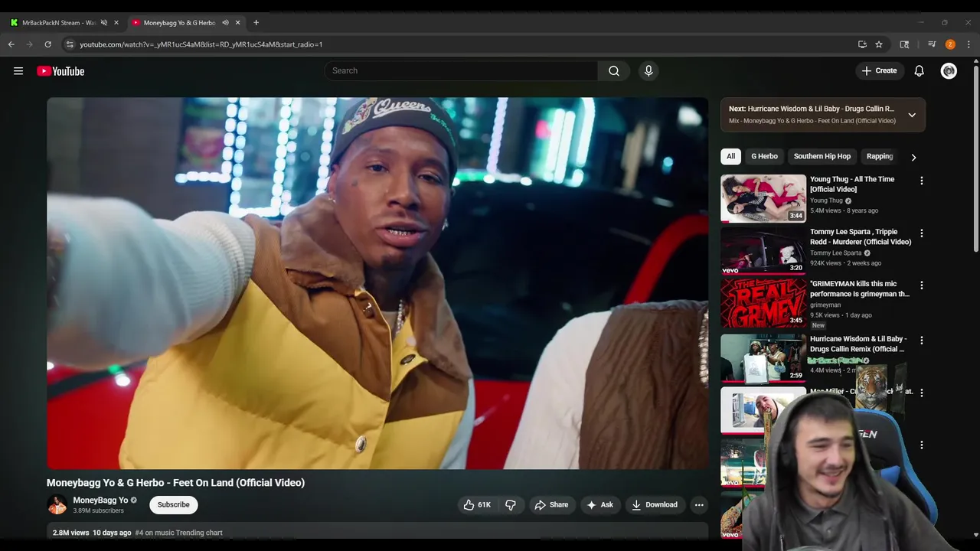Open the YouTube guide hamburger menu
Screen dimensions: 980x551
18,71
